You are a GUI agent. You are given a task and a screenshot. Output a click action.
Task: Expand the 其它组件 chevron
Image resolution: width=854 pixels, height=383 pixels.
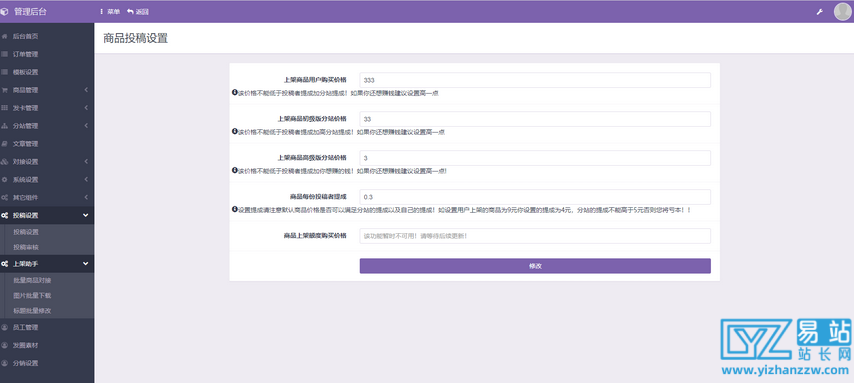point(86,197)
